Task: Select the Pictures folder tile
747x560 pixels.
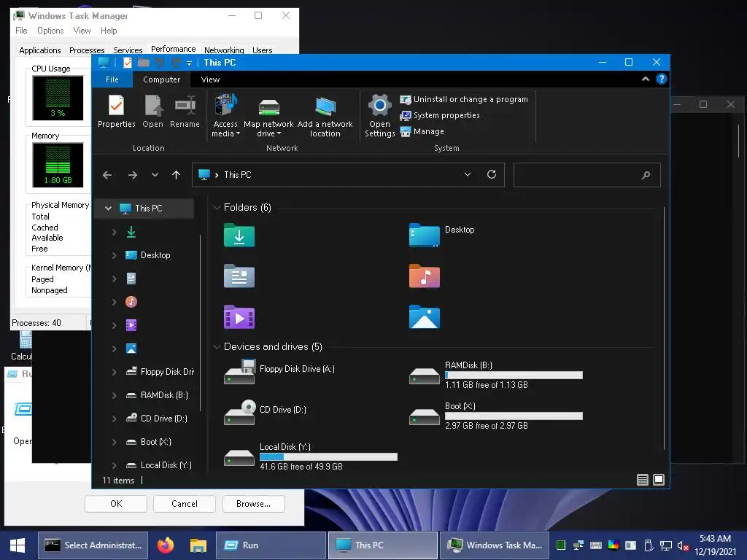Action: [425, 317]
